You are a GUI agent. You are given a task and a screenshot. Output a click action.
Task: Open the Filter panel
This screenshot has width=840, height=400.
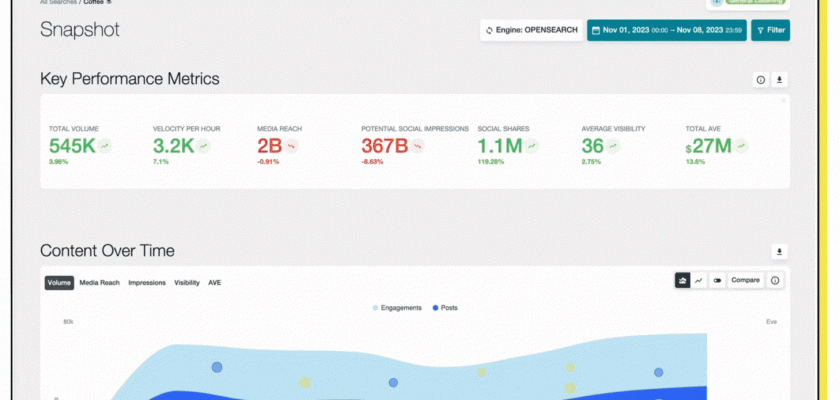[x=770, y=30]
